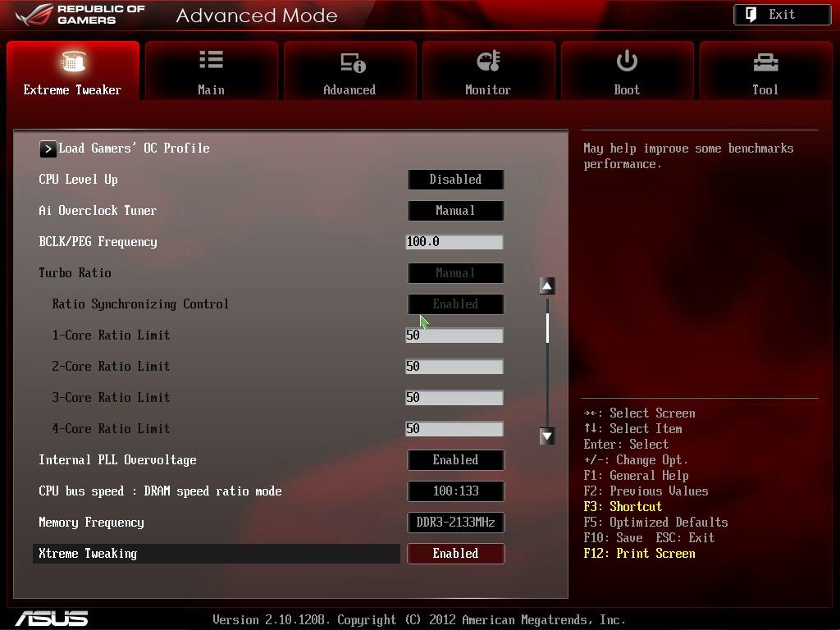Open the CPU bus speed 100:133 dropdown

coord(455,491)
